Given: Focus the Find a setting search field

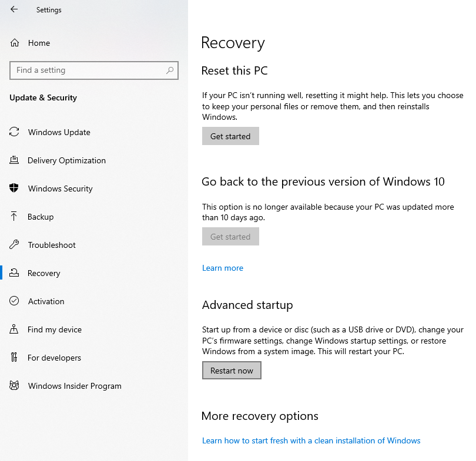Looking at the screenshot, I should click(94, 70).
